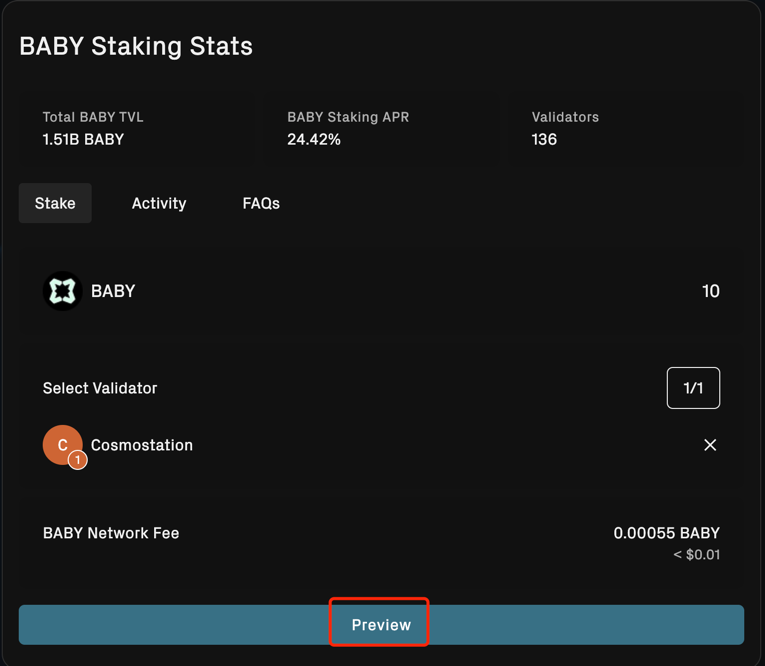Click the Total BABY TVL value 1.51B BABY
Image resolution: width=765 pixels, height=666 pixels.
(x=83, y=140)
